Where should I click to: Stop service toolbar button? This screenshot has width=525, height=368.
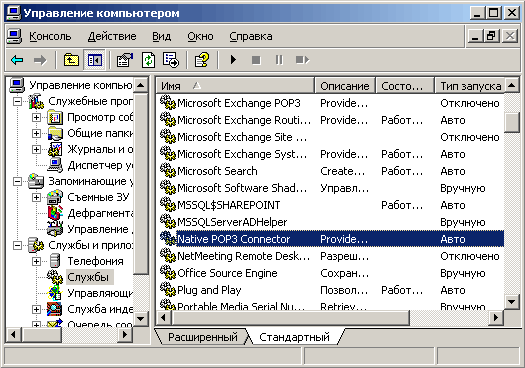coord(256,60)
